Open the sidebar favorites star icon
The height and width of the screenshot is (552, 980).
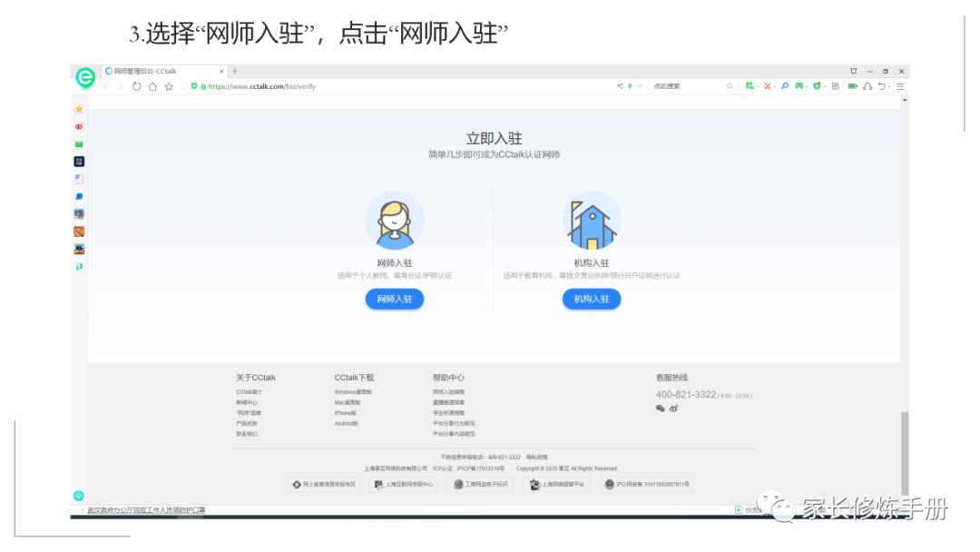[x=79, y=109]
